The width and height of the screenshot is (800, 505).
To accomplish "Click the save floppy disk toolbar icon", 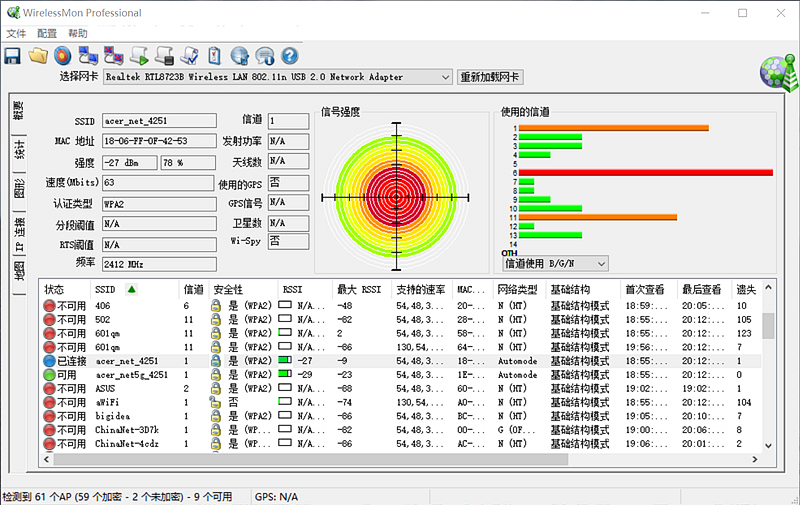I will point(13,55).
